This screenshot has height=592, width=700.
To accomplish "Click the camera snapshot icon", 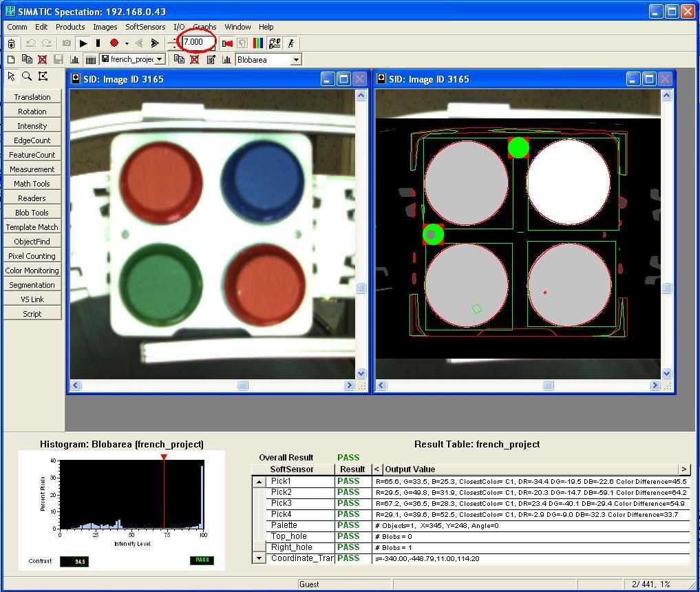I will 67,43.
